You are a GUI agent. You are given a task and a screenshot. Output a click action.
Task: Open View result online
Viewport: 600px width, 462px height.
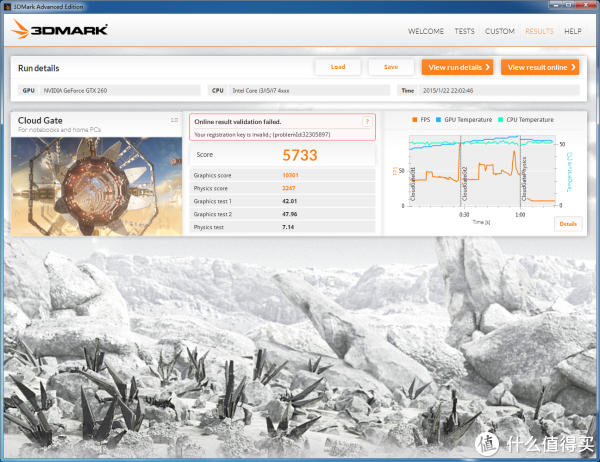pos(540,67)
